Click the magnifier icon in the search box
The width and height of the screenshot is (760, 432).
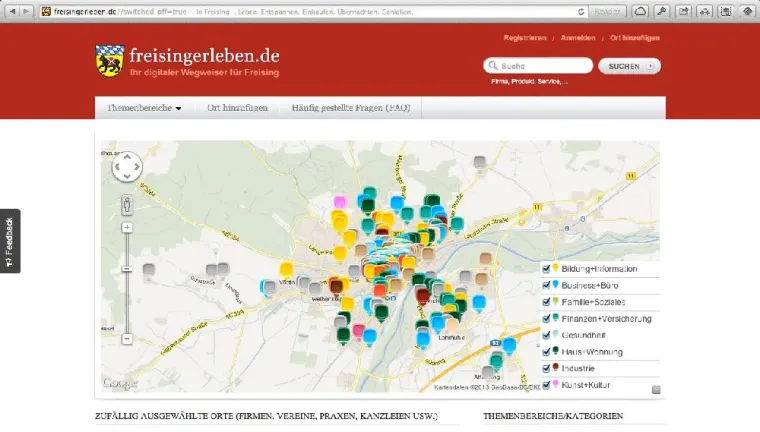click(x=493, y=65)
